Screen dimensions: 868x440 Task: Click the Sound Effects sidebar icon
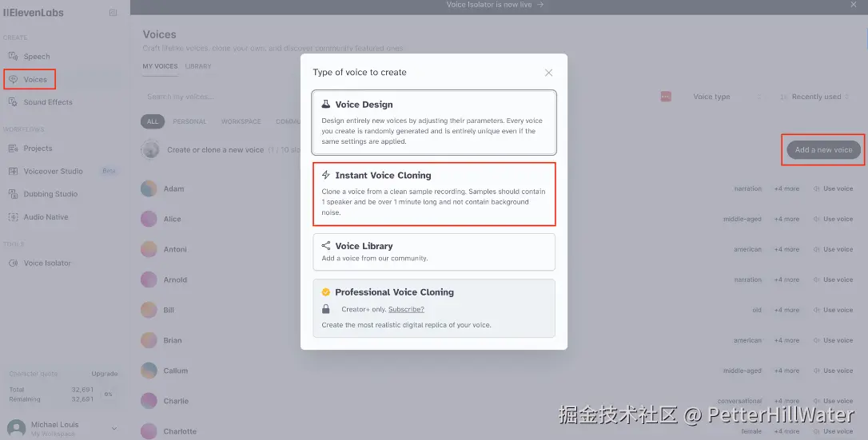[x=14, y=102]
